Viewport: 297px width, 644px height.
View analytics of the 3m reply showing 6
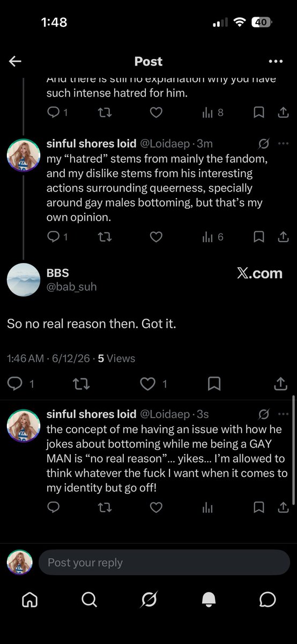[x=212, y=236]
